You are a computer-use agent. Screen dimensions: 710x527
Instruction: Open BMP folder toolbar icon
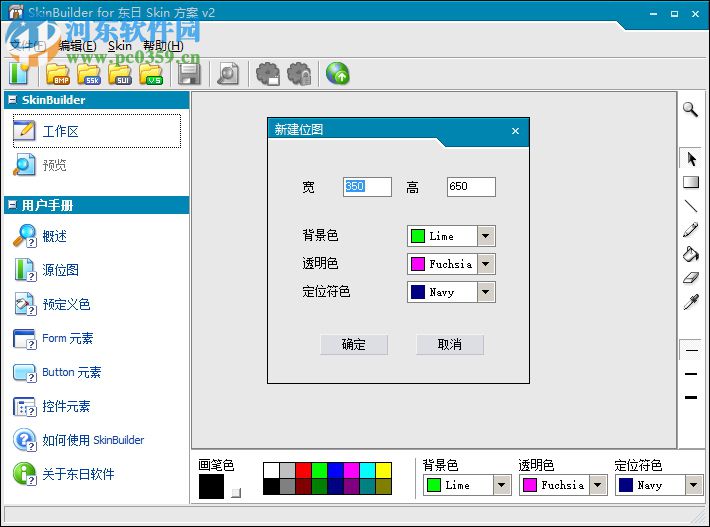click(58, 74)
